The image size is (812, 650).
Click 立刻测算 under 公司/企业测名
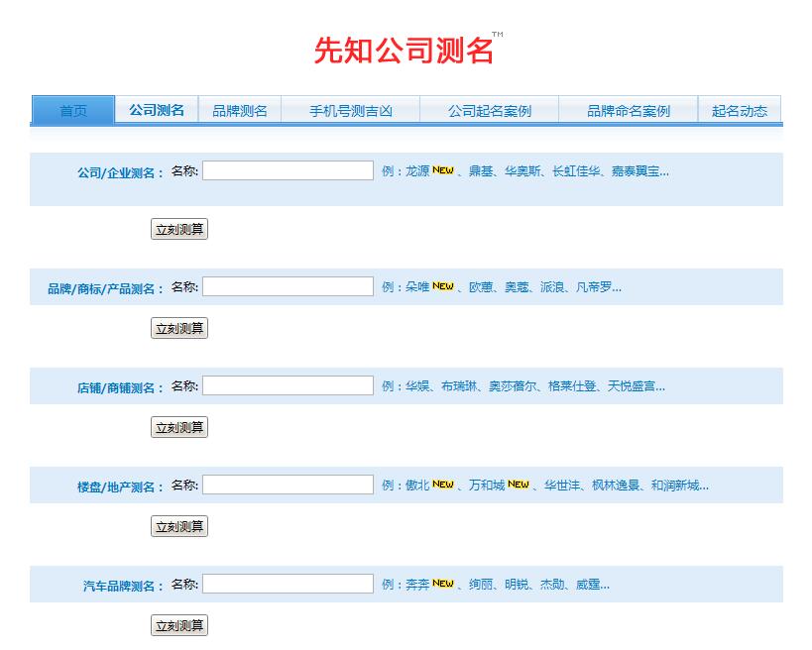pyautogui.click(x=179, y=229)
